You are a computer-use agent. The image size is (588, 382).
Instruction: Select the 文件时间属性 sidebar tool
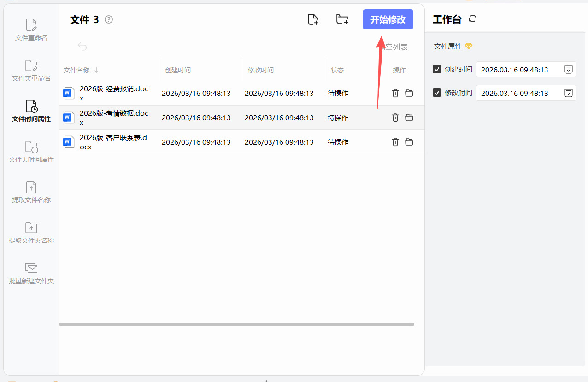(x=31, y=111)
